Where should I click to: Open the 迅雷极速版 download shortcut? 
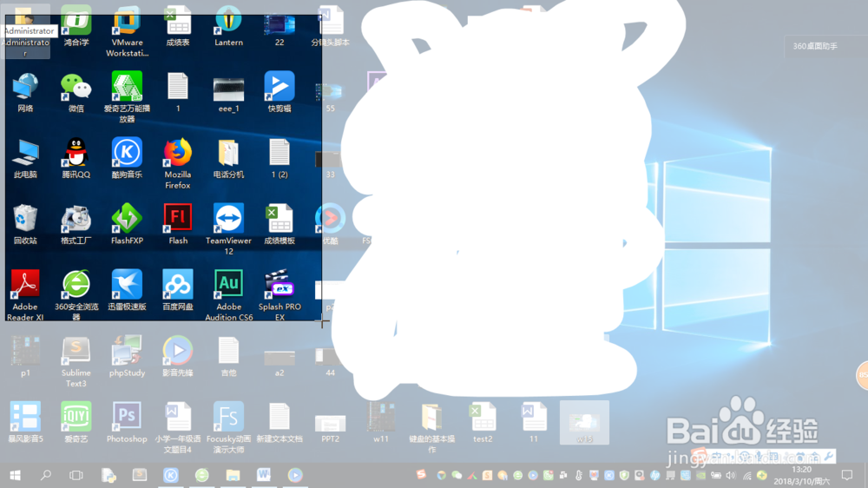tap(127, 290)
